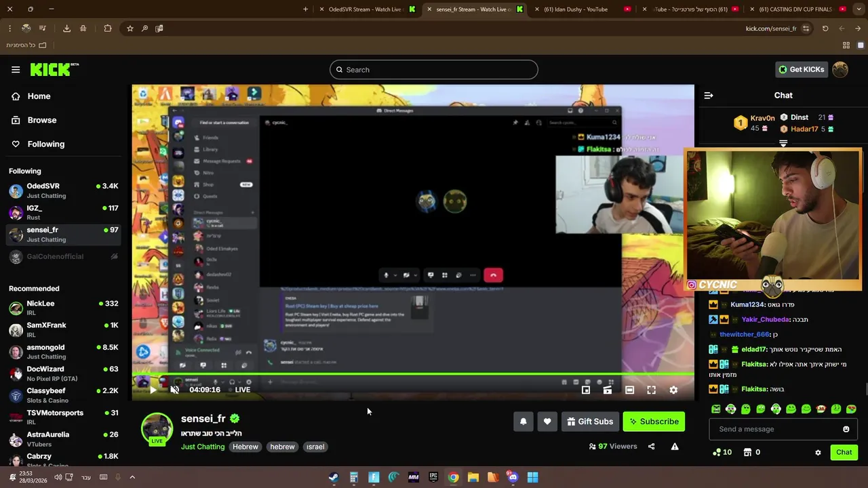Select the israel tag
Screen dimensions: 868x488
(315, 447)
